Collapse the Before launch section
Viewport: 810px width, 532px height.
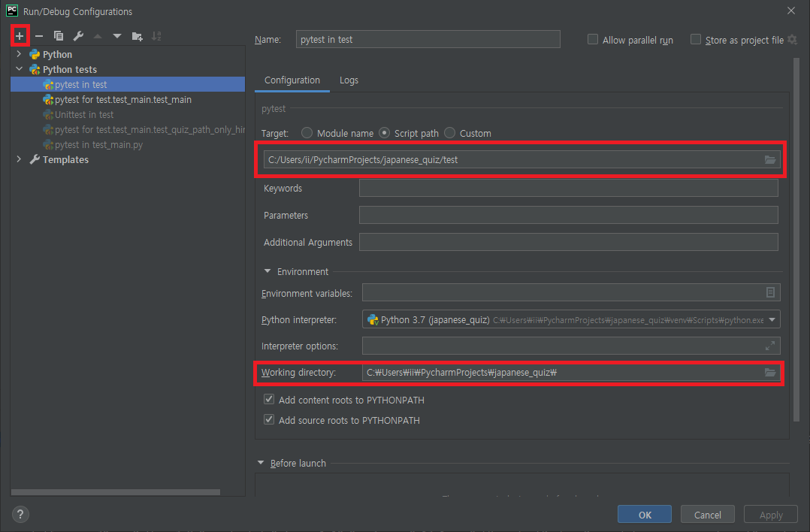(260, 463)
